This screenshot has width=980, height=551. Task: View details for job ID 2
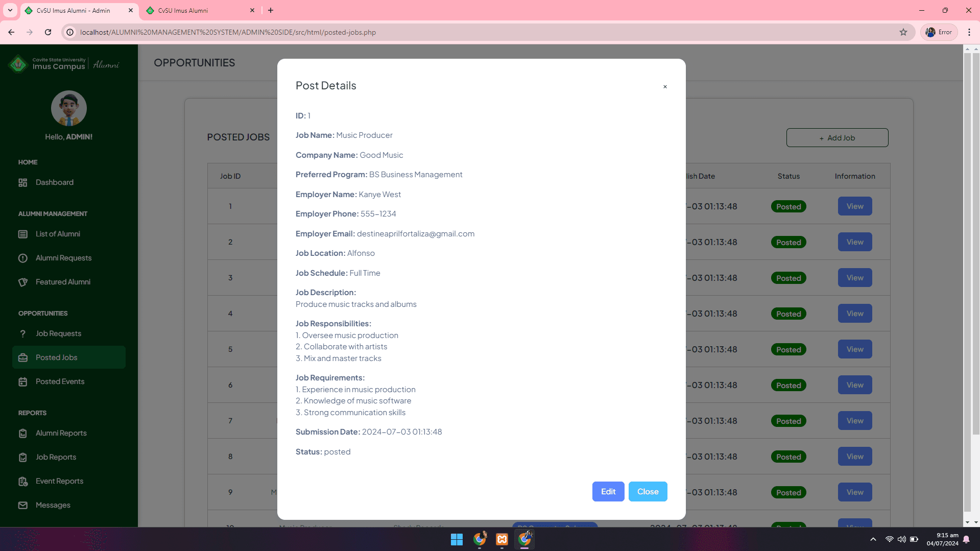pyautogui.click(x=855, y=242)
